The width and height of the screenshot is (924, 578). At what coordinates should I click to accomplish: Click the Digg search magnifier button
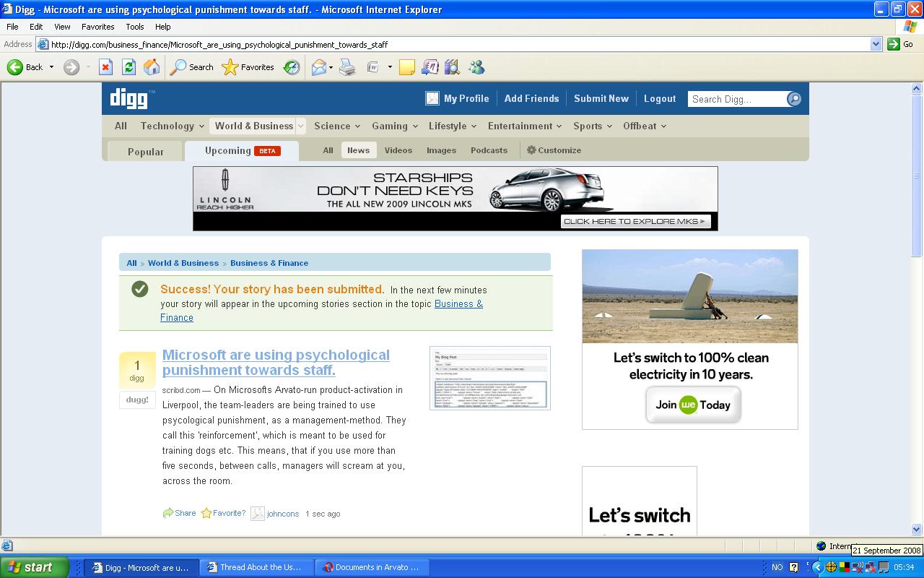click(x=794, y=99)
